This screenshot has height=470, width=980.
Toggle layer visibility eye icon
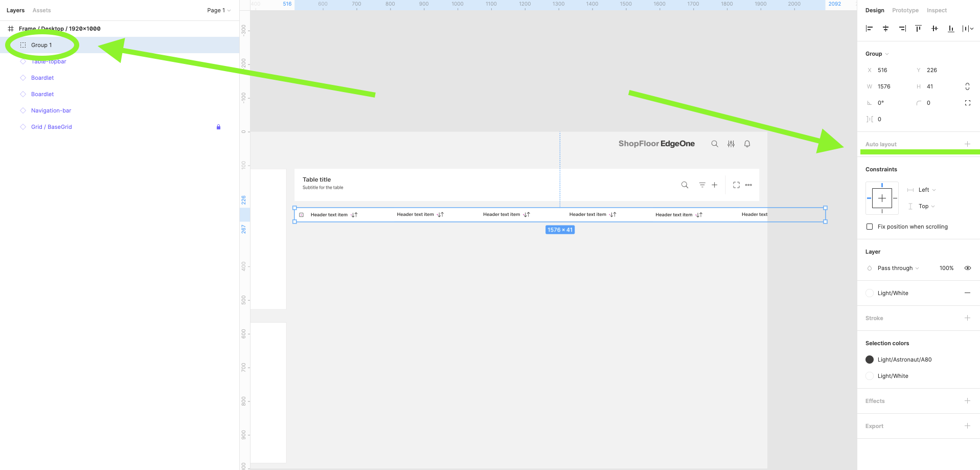[x=967, y=268]
